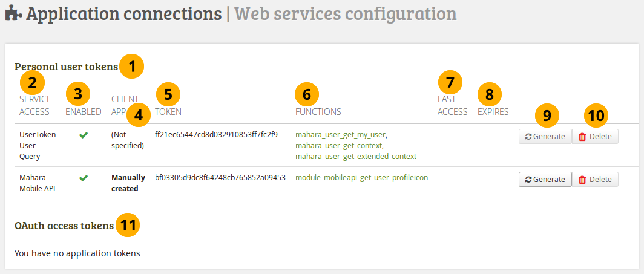
Task: Click the Personal user tokens heading
Action: coord(66,67)
